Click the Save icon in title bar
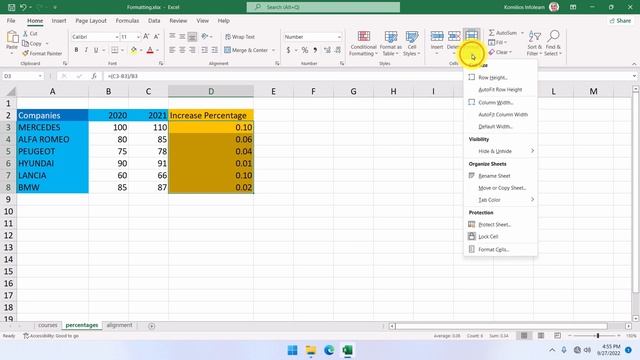 click(11, 7)
